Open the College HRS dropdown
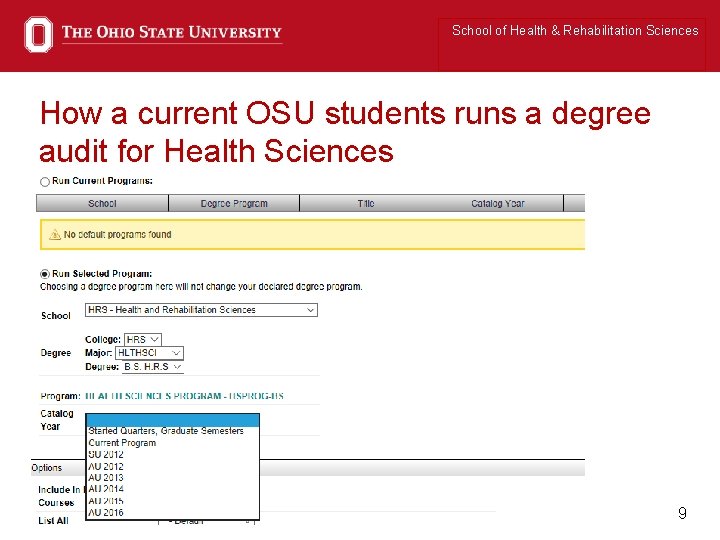720x540 pixels. coord(143,339)
